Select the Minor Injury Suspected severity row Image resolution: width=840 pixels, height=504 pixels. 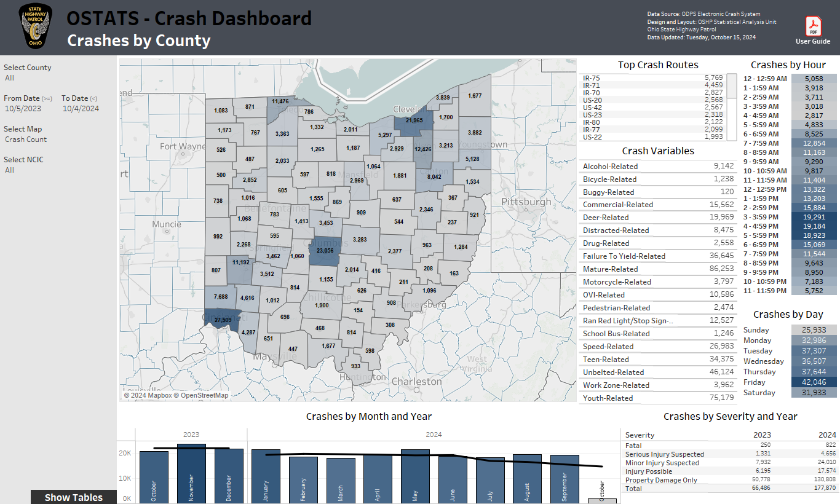[730, 463]
